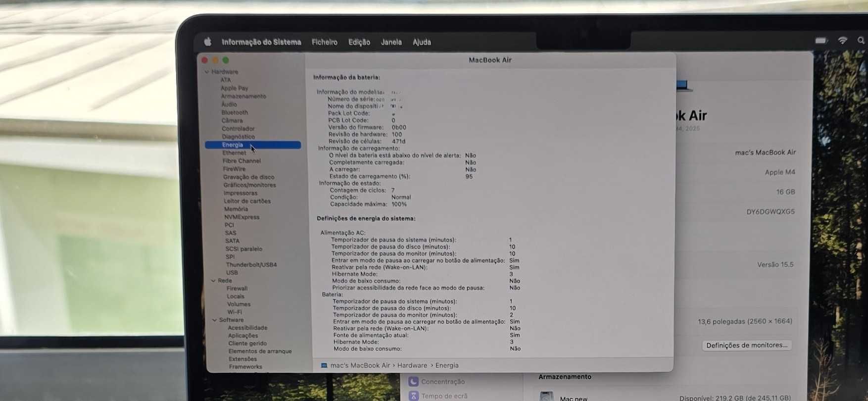Select Volumes under Rede
This screenshot has height=401, width=868.
239,304
